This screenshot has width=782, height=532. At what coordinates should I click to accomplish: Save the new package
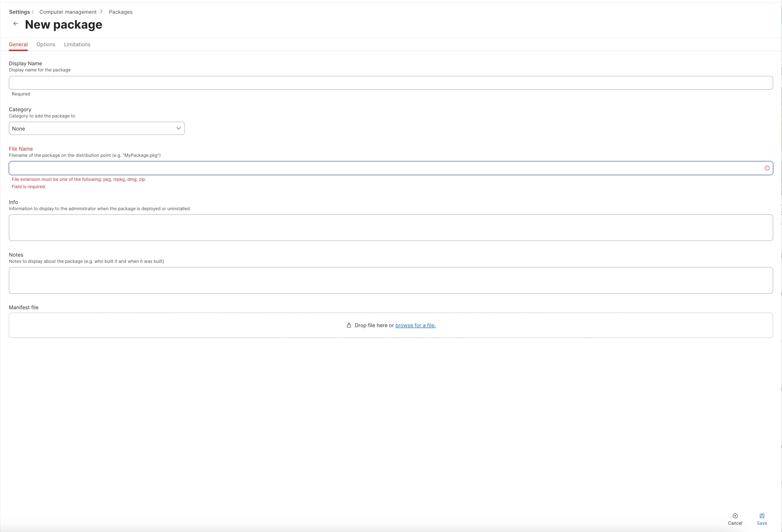tap(762, 519)
